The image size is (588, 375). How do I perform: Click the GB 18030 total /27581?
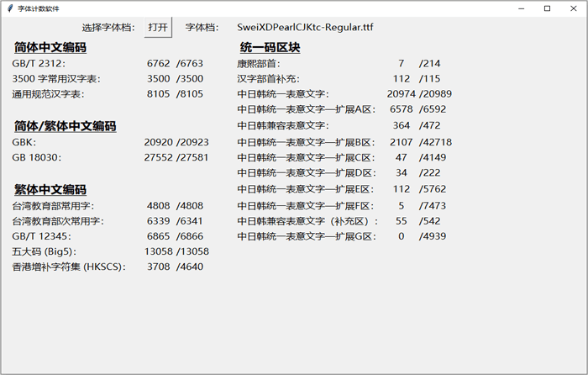click(192, 157)
